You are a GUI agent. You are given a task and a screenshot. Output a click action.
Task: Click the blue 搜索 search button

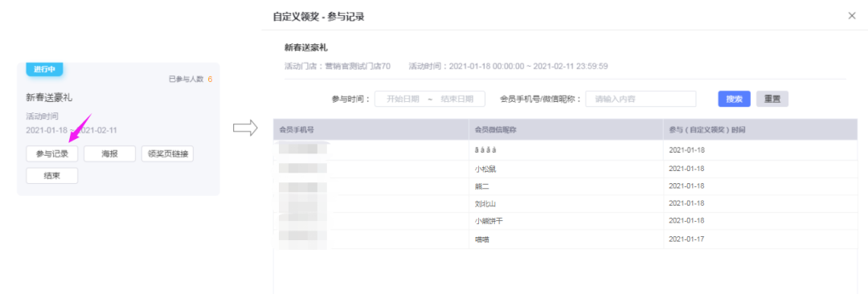click(734, 99)
